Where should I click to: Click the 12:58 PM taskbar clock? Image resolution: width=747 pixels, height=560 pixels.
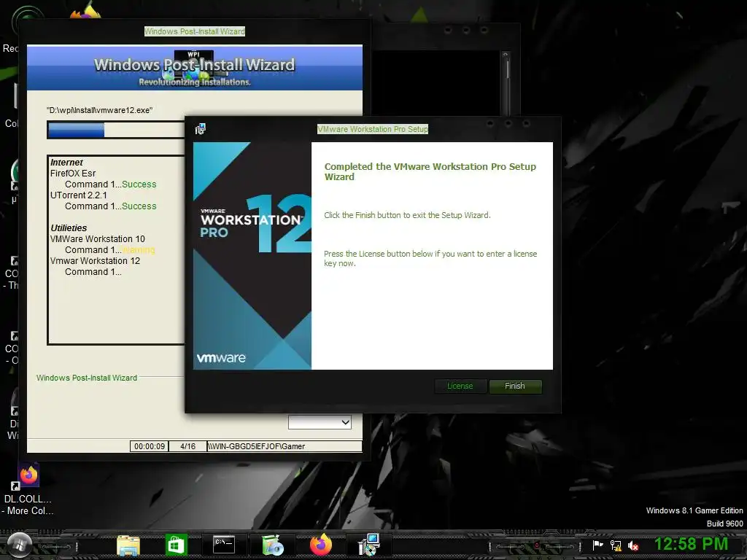point(691,544)
